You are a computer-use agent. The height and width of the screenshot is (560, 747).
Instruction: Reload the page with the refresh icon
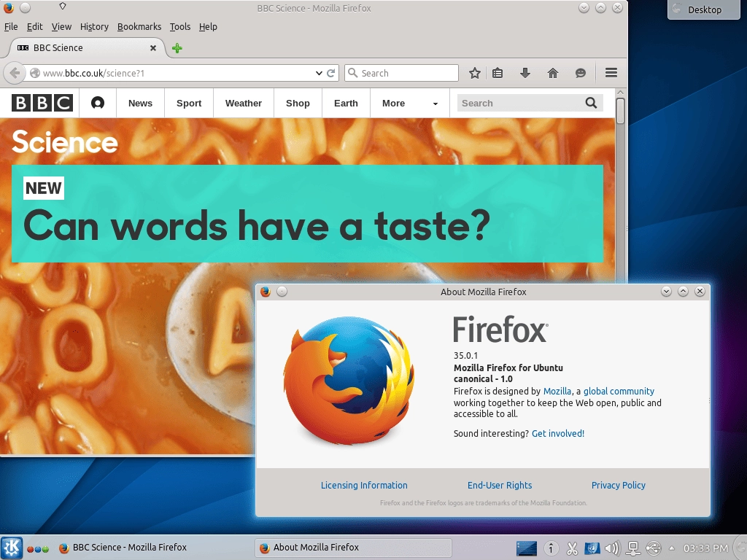coord(331,73)
